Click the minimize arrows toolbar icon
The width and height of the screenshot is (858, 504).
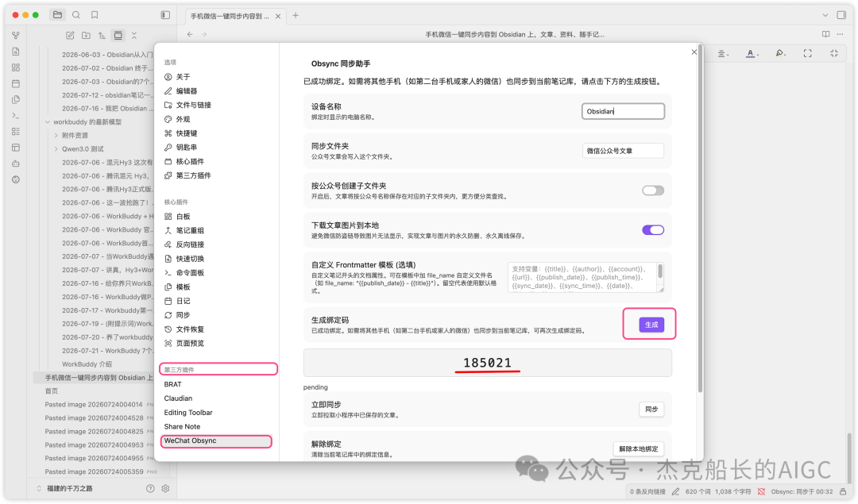(834, 53)
